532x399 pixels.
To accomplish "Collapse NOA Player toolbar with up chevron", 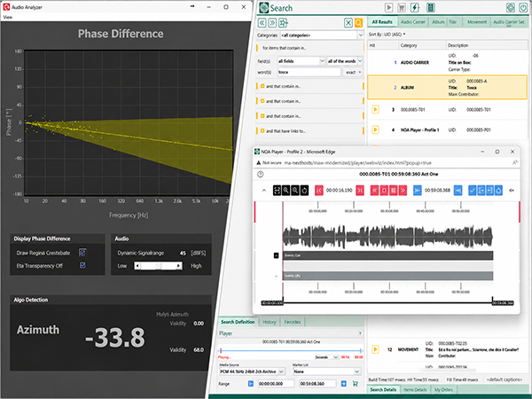I will point(264,191).
